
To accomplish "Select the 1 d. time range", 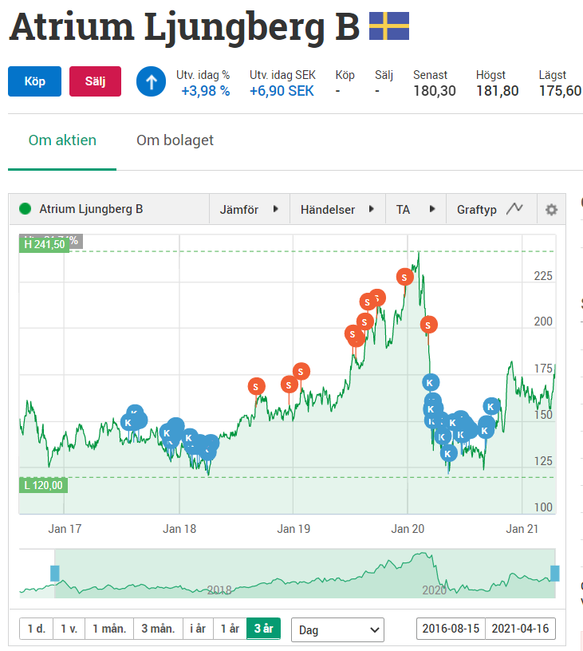I will (x=36, y=629).
